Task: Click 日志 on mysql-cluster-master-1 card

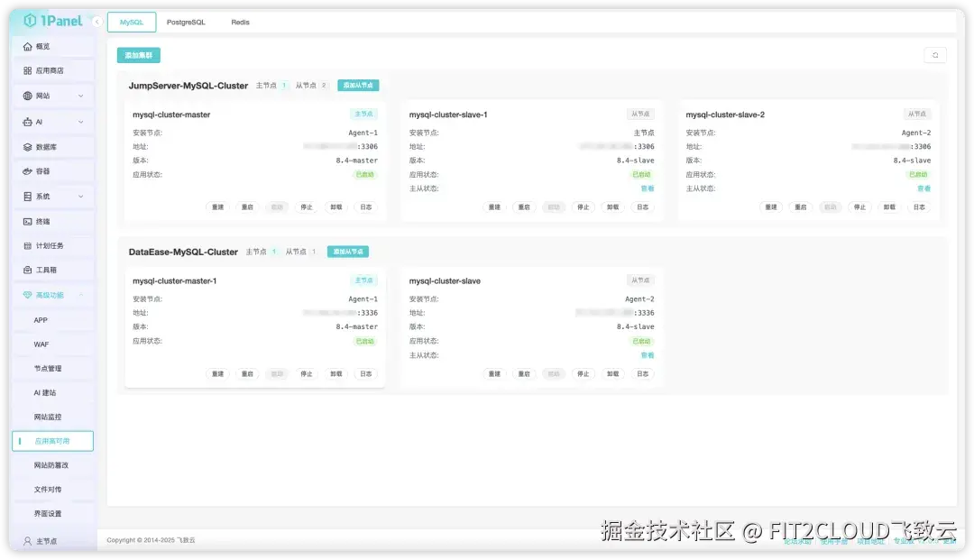Action: click(x=366, y=374)
